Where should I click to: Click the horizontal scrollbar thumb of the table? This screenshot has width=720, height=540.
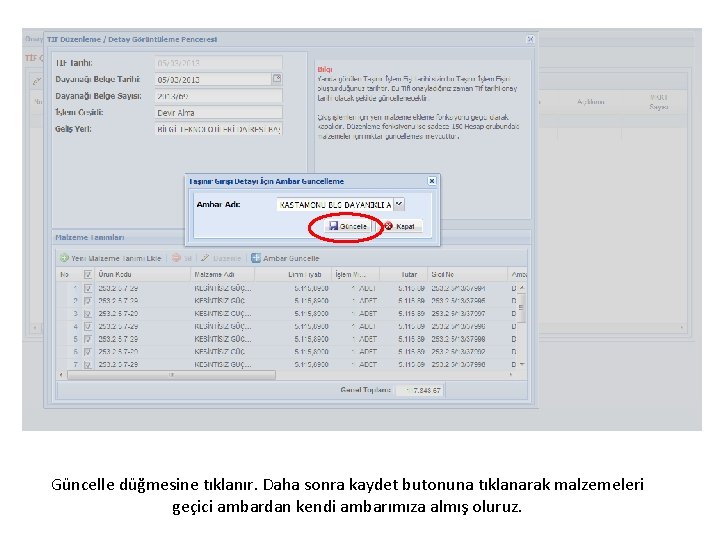point(171,375)
